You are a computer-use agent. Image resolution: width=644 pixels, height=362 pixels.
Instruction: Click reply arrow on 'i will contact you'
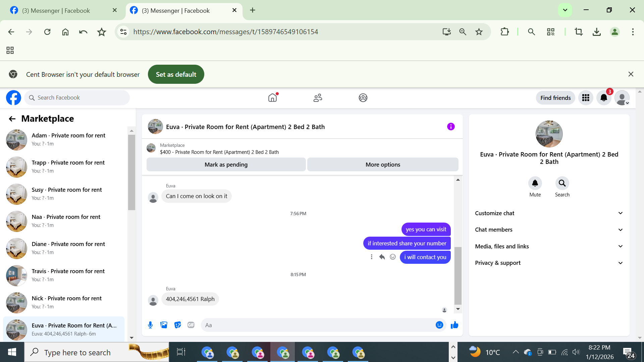(x=382, y=257)
